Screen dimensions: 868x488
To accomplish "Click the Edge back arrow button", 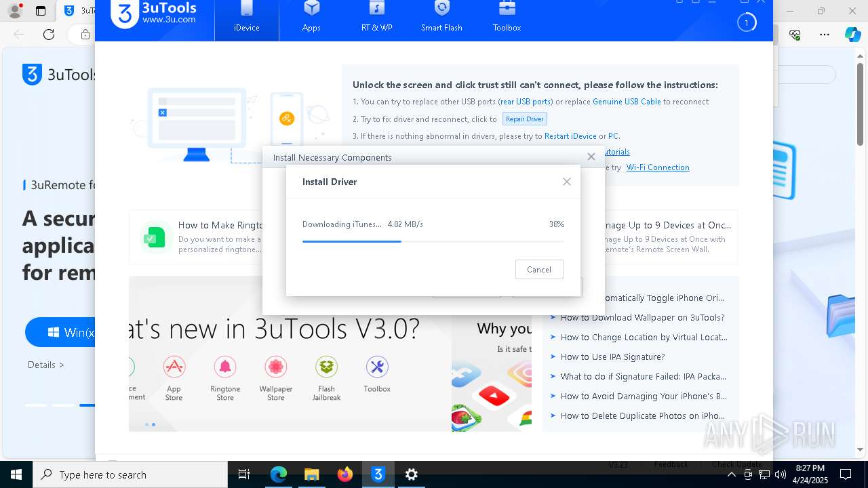I will [x=19, y=34].
